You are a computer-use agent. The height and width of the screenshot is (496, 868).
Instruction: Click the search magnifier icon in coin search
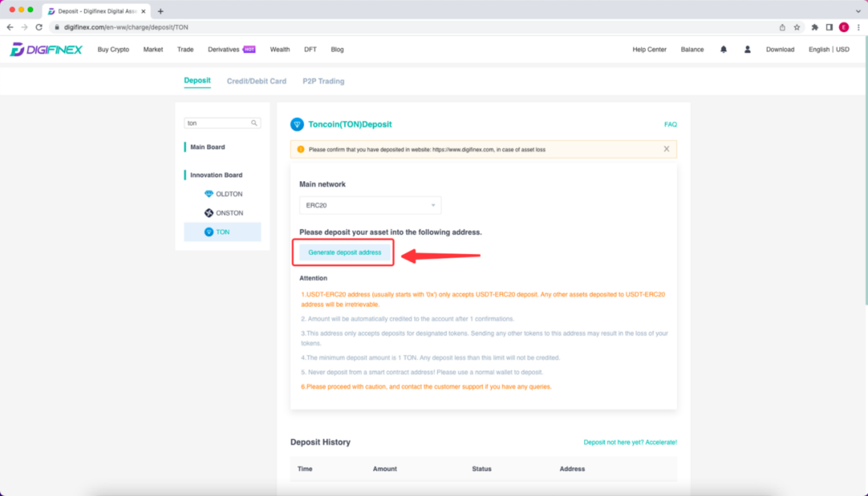254,123
